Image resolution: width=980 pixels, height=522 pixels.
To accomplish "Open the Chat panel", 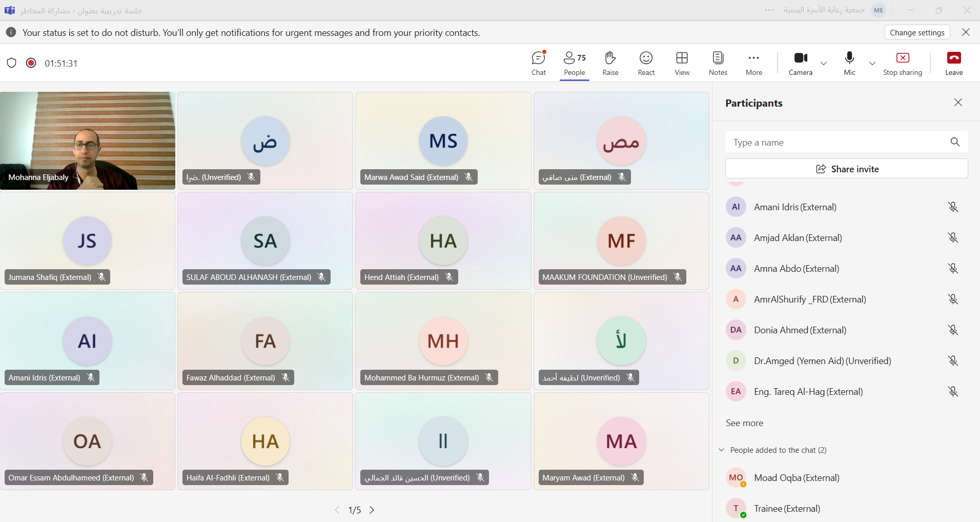I will pyautogui.click(x=538, y=63).
